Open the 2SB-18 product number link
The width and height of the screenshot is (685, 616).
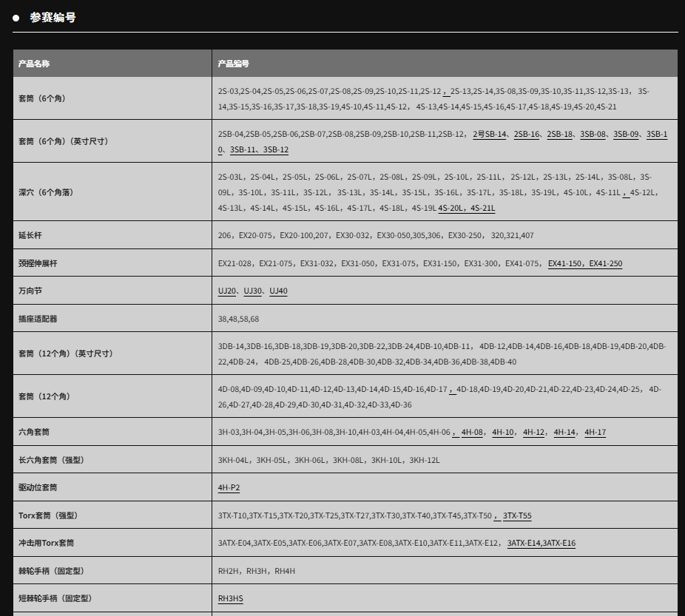pos(560,135)
